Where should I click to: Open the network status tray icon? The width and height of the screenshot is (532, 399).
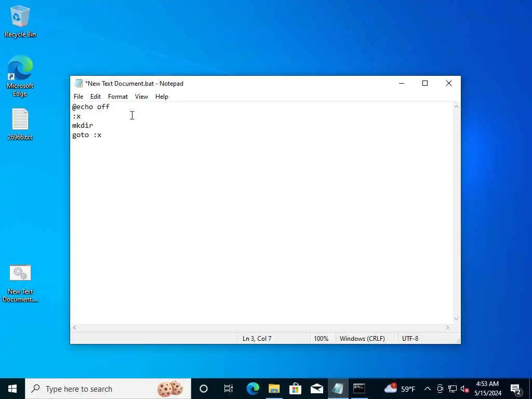[x=453, y=389]
